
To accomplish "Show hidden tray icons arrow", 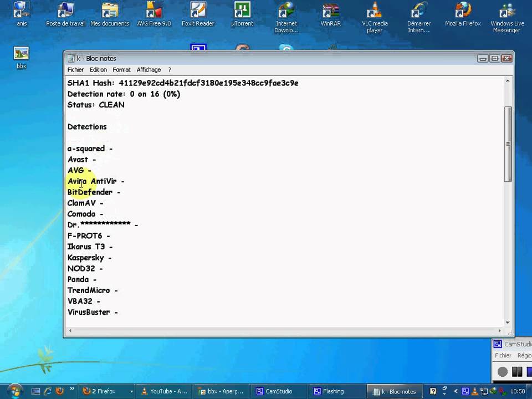I will [456, 391].
